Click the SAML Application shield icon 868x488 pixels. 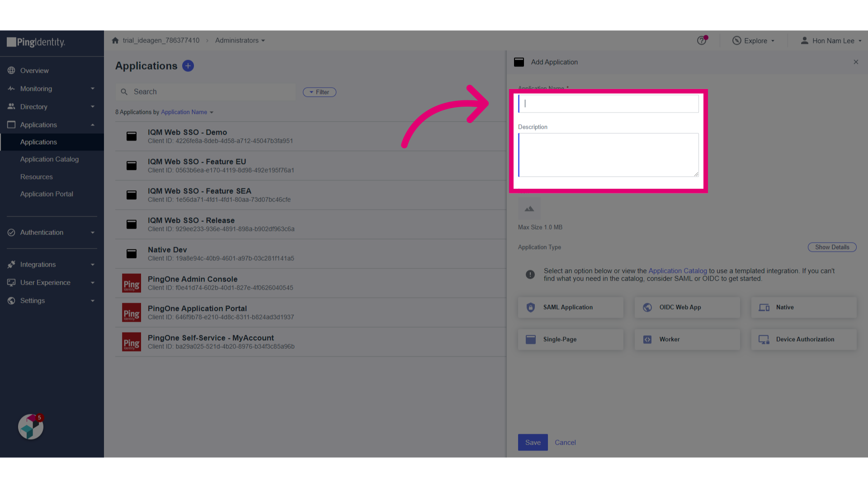tap(531, 307)
